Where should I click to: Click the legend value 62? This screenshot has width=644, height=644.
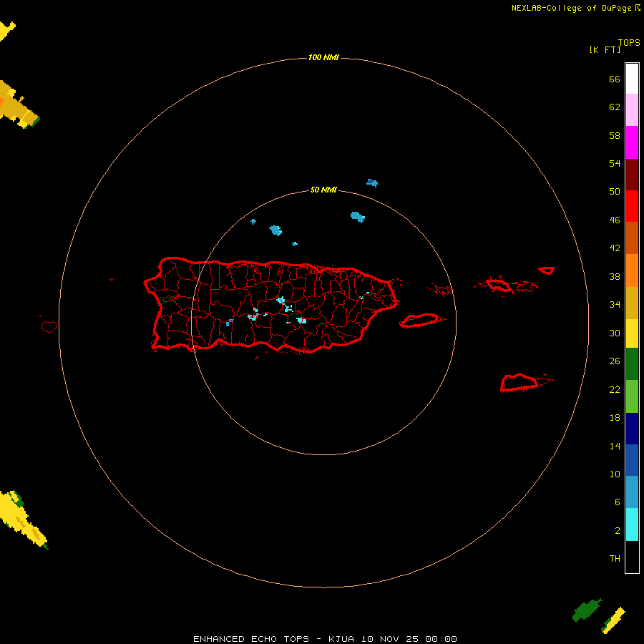pyautogui.click(x=615, y=107)
